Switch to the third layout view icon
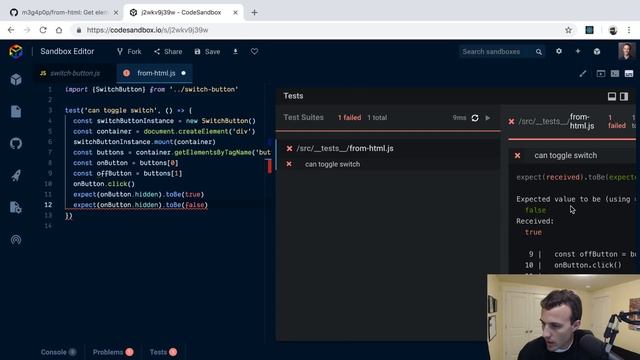 [629, 73]
